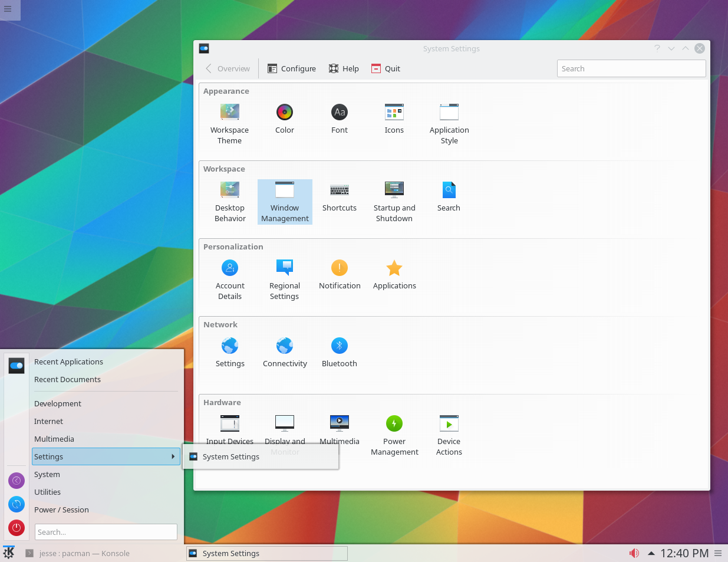This screenshot has width=728, height=562.
Task: Click the System Settings search field
Action: (x=631, y=68)
